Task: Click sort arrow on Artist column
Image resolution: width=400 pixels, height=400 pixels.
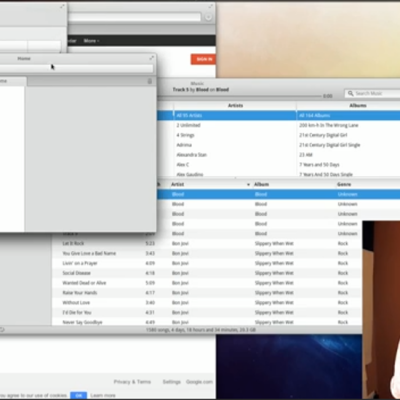Action: tap(248, 184)
